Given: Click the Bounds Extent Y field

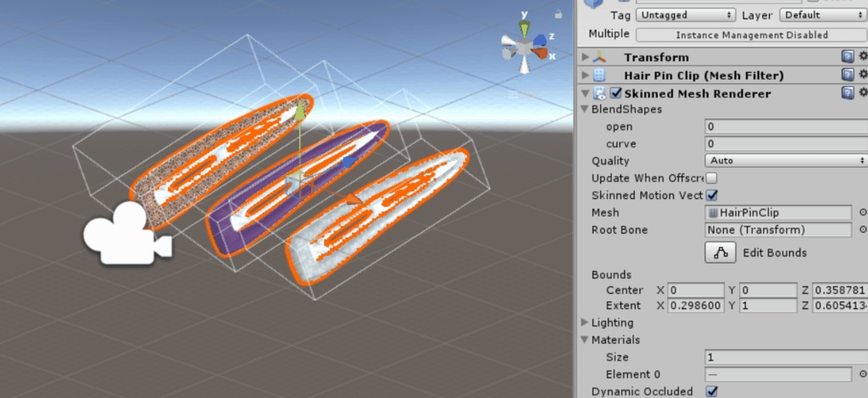Looking at the screenshot, I should 768,306.
